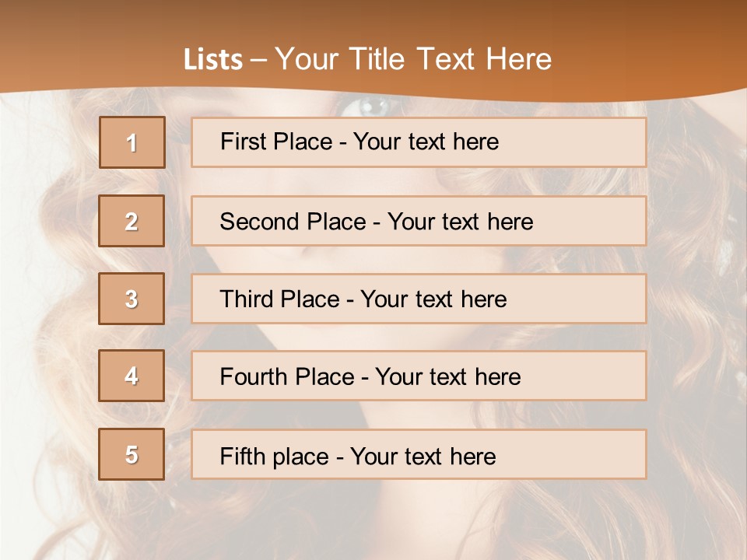Select the word Fifth in list

[242, 456]
